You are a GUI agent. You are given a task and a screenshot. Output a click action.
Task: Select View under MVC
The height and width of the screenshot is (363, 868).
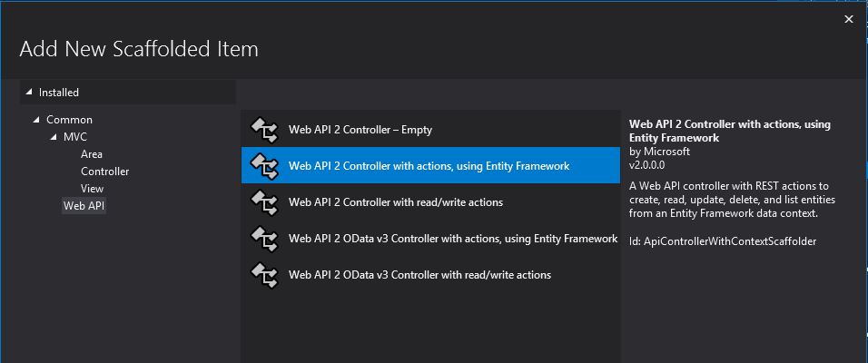(x=92, y=189)
